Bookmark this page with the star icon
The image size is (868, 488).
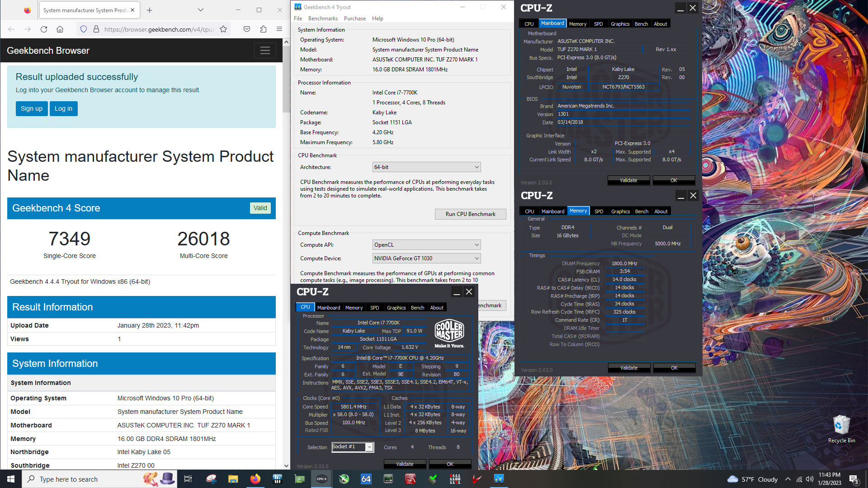pyautogui.click(x=223, y=29)
